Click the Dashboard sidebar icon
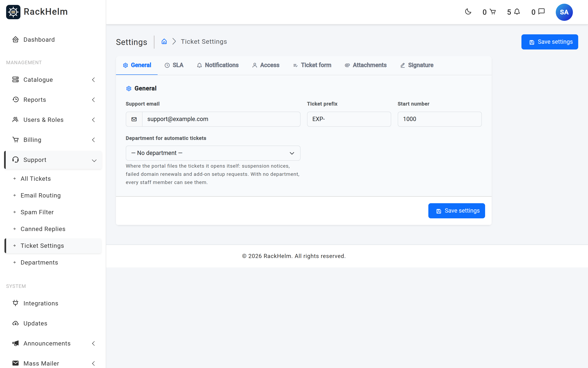Image resolution: width=588 pixels, height=368 pixels. (x=16, y=39)
